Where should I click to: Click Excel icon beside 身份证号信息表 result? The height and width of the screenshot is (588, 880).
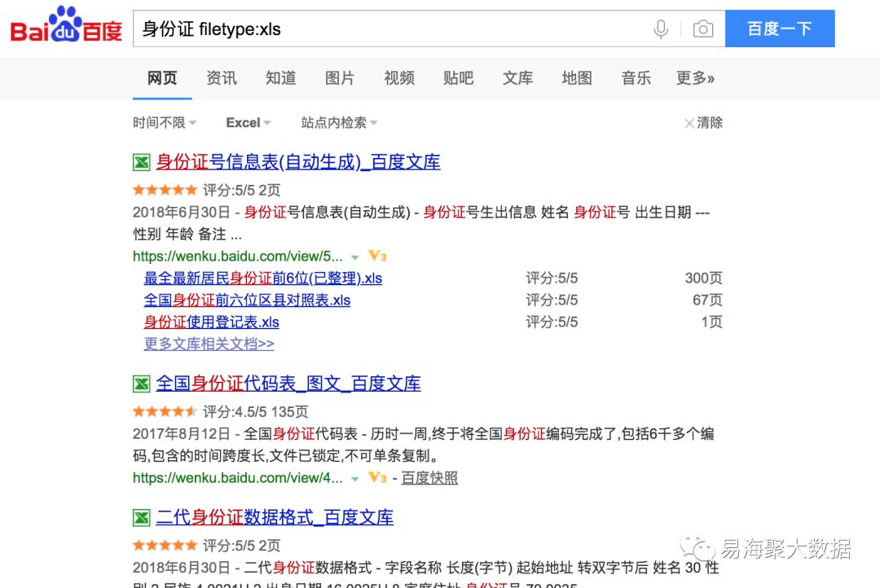142,162
